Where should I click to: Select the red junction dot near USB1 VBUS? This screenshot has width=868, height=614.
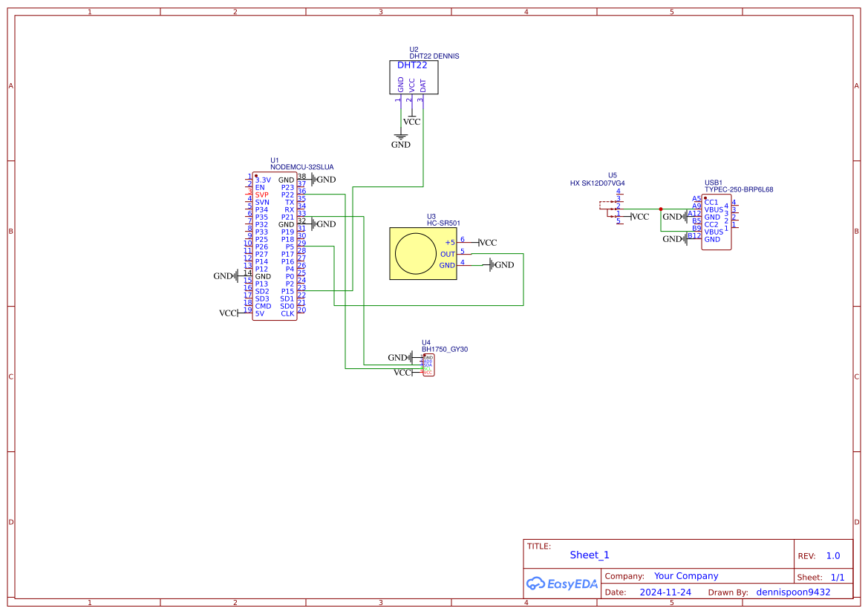[x=661, y=209]
